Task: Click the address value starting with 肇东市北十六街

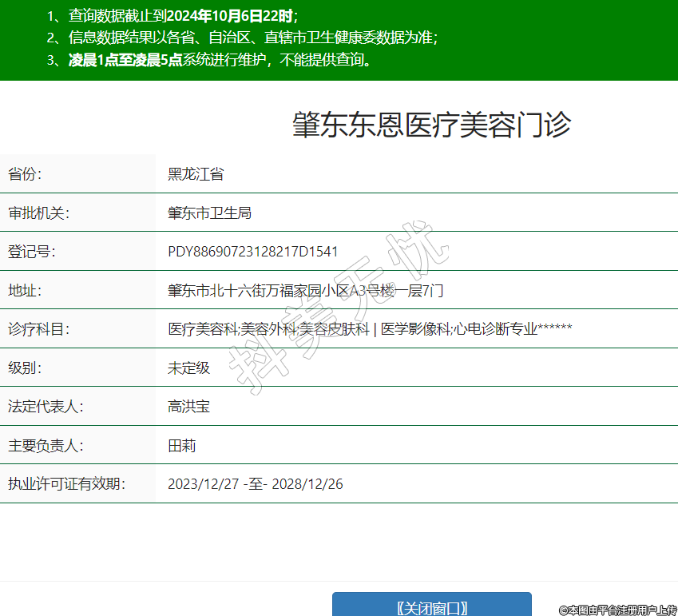Action: (305, 291)
